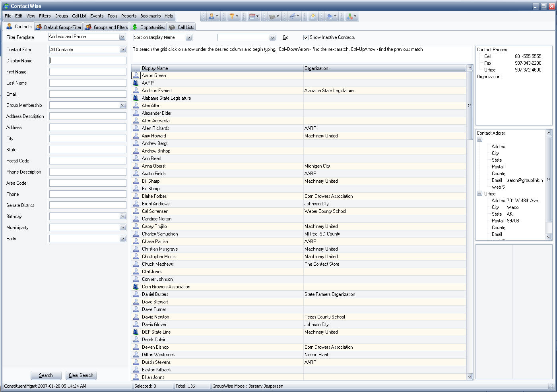Open the Municipality dropdown

[122, 228]
